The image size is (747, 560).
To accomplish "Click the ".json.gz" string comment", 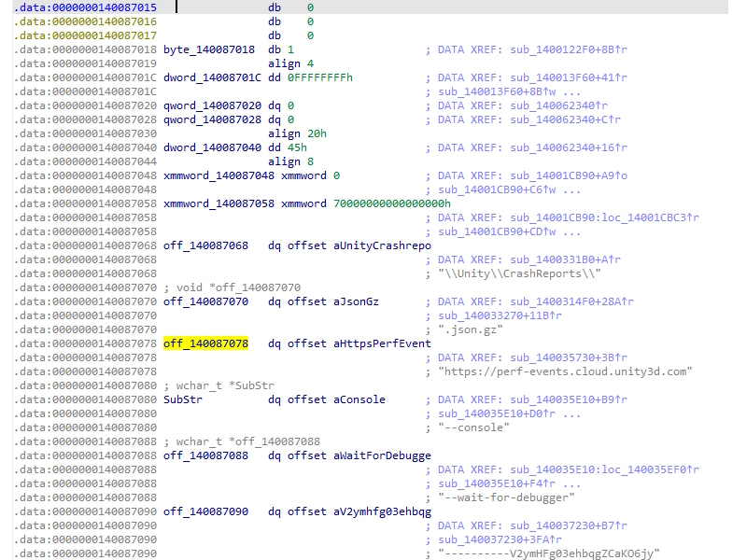I will 471,329.
